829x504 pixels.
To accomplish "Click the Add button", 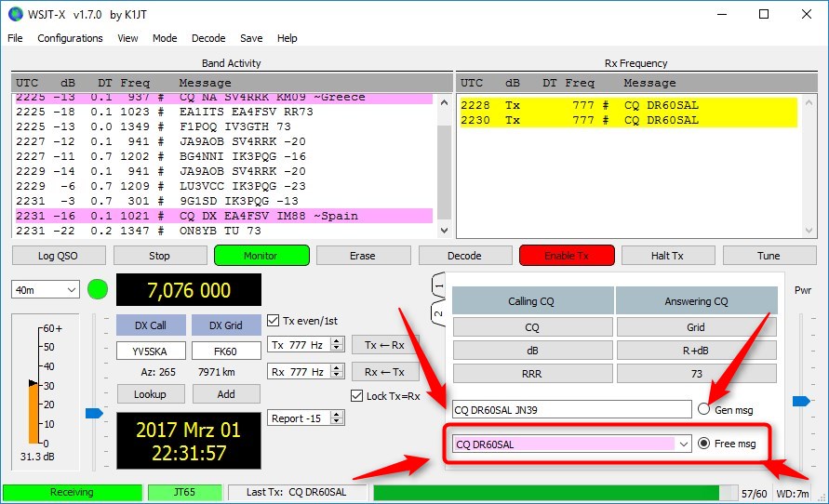I will 226,394.
